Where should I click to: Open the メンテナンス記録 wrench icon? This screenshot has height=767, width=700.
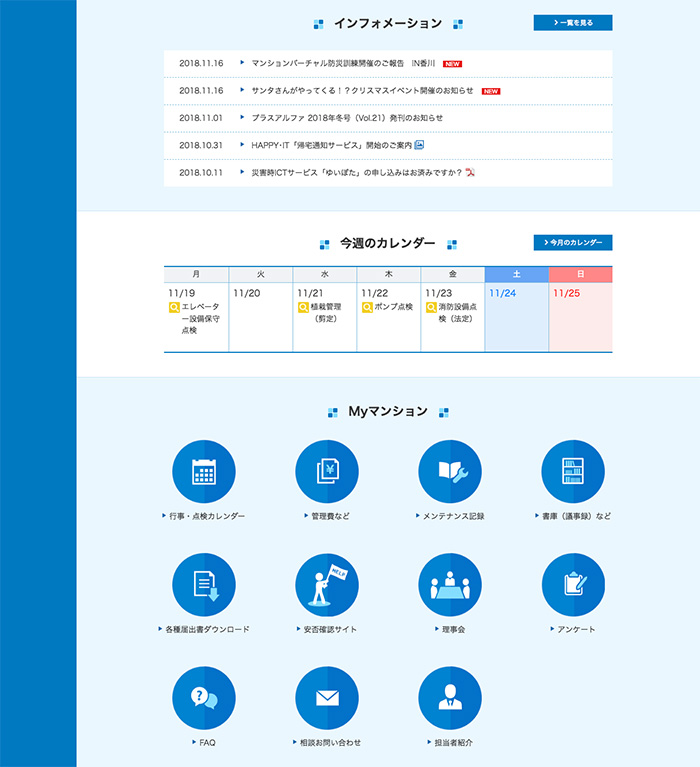[450, 471]
